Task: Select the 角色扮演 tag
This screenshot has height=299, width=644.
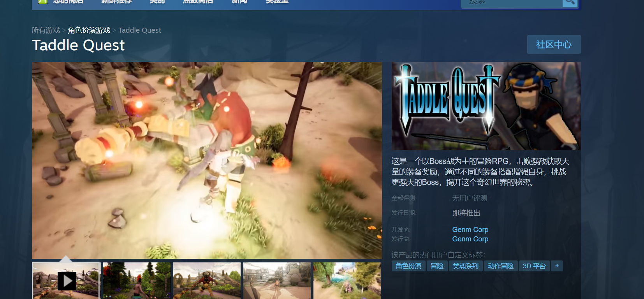Action: click(408, 266)
